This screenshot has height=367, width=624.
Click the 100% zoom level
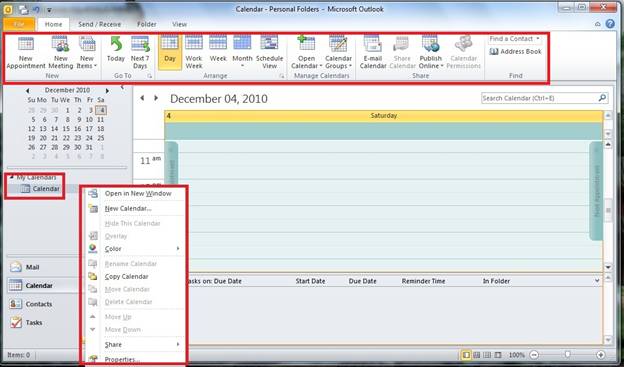(517, 355)
